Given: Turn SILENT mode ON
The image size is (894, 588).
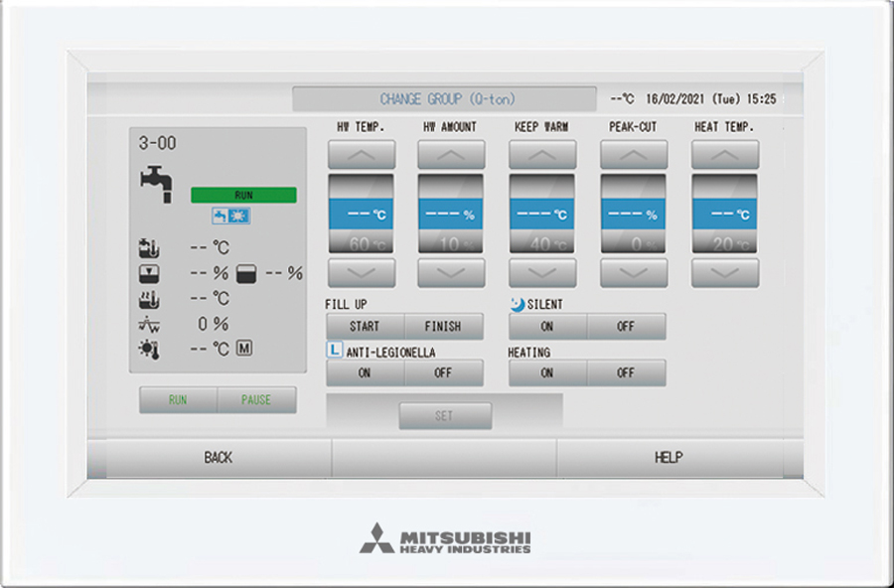Looking at the screenshot, I should pos(546,326).
